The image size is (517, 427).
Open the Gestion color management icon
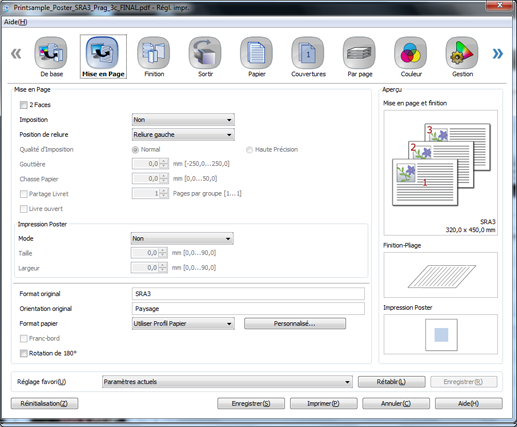point(462,53)
